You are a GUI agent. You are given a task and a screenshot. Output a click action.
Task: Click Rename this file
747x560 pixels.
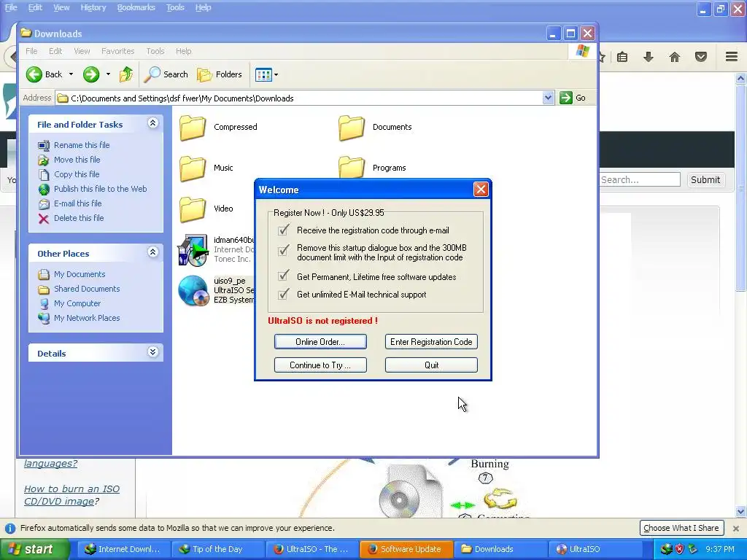coord(82,145)
